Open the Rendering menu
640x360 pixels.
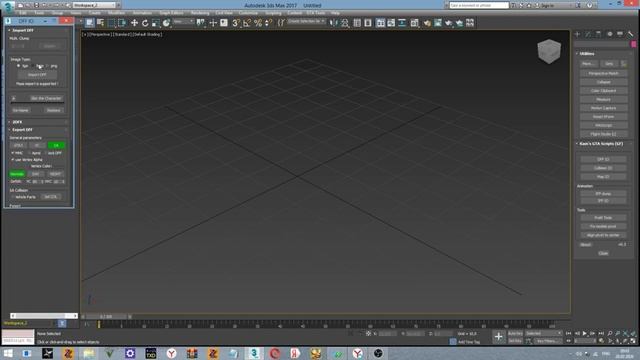200,13
